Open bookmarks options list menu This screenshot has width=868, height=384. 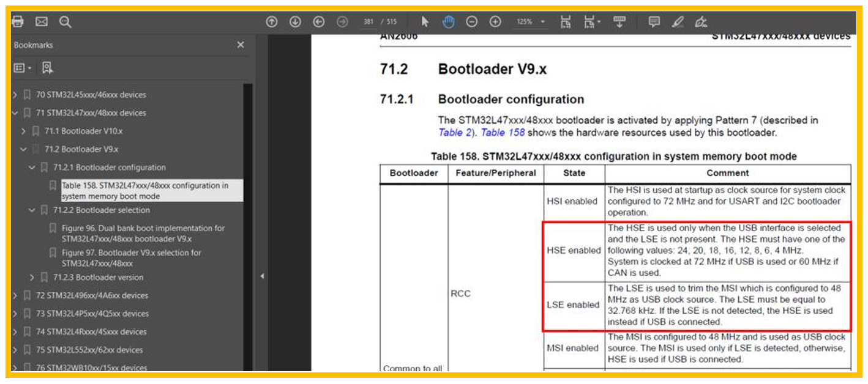coord(23,68)
